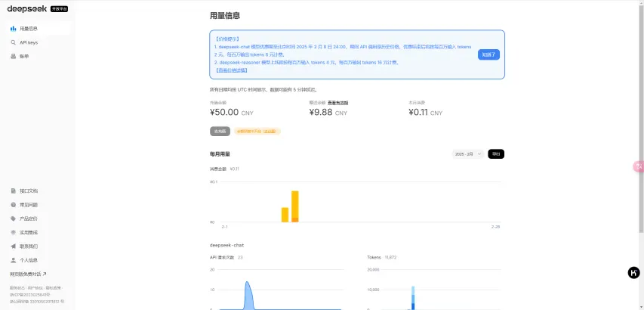Open the API keys sidebar item

(x=38, y=42)
